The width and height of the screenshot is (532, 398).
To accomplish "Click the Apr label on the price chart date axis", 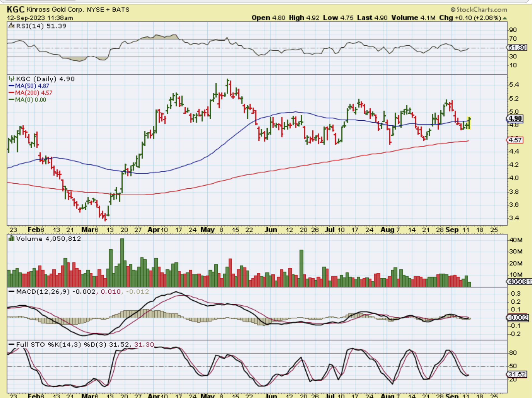I will pos(154,230).
